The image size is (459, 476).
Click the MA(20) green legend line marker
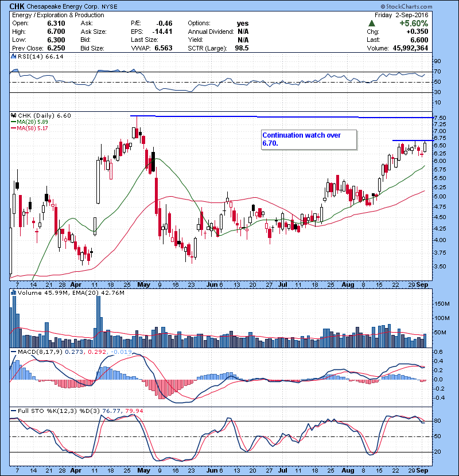pyautogui.click(x=14, y=122)
